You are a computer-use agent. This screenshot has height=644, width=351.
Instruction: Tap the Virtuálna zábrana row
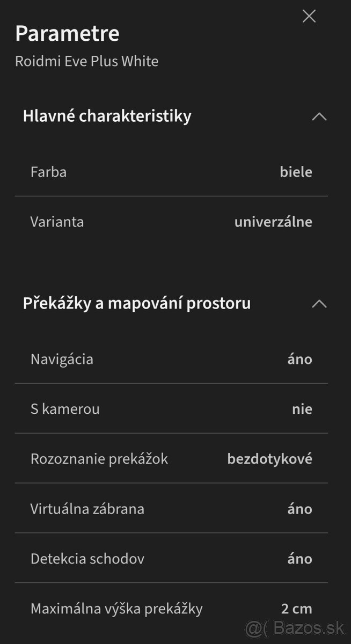coord(171,509)
